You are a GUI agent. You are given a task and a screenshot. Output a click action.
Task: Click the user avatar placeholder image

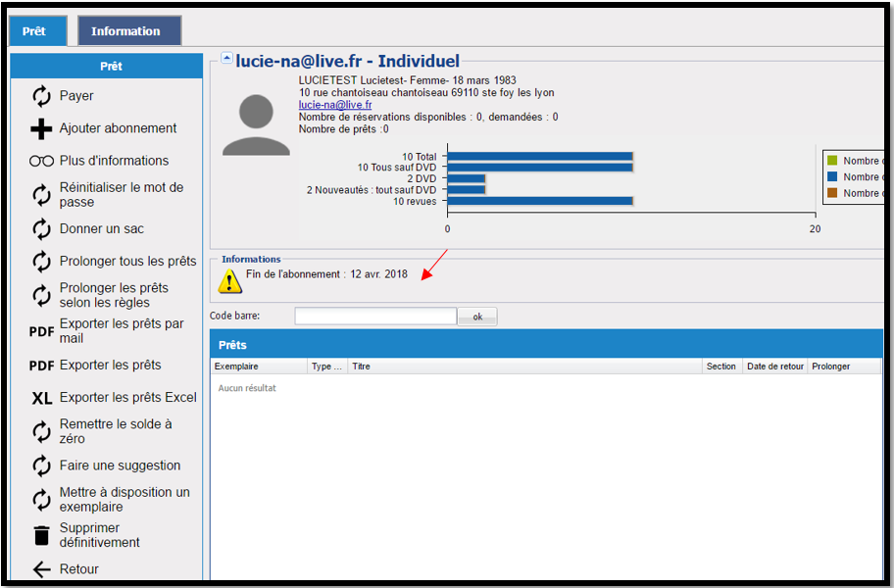pyautogui.click(x=256, y=124)
